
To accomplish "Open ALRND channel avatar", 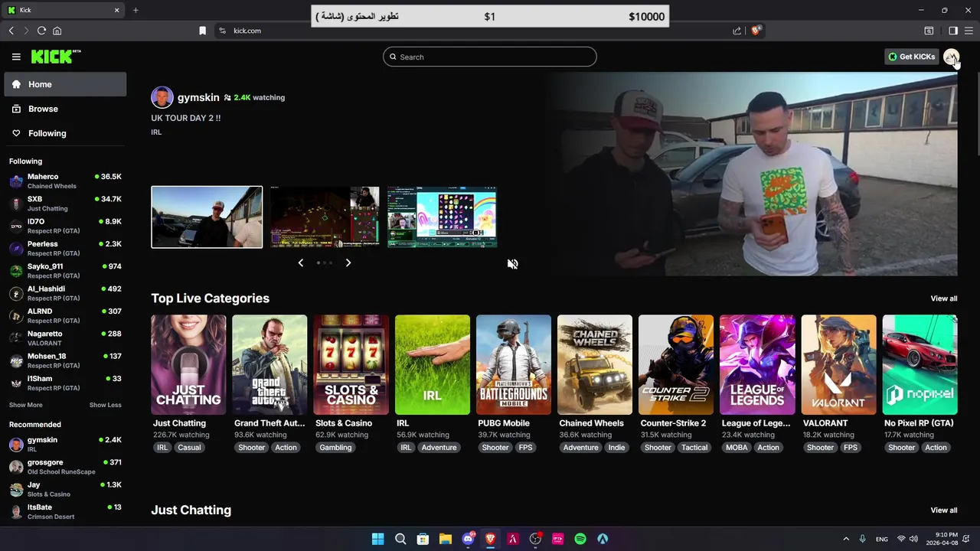I will pos(16,316).
